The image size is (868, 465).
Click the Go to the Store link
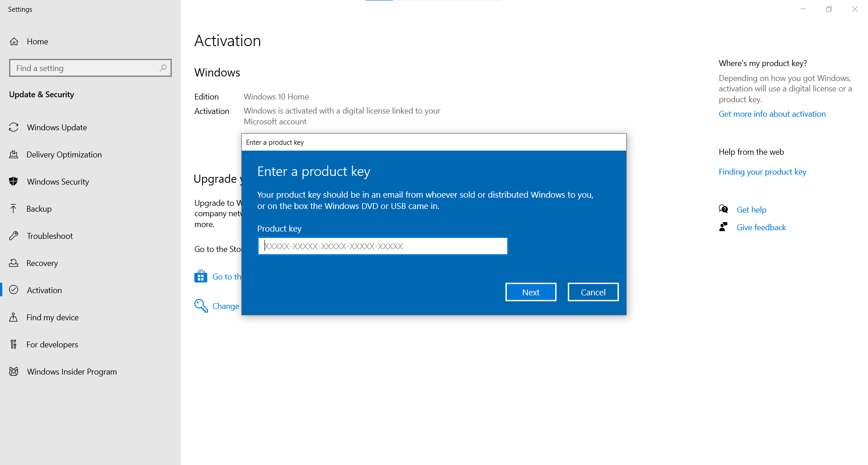click(x=226, y=277)
